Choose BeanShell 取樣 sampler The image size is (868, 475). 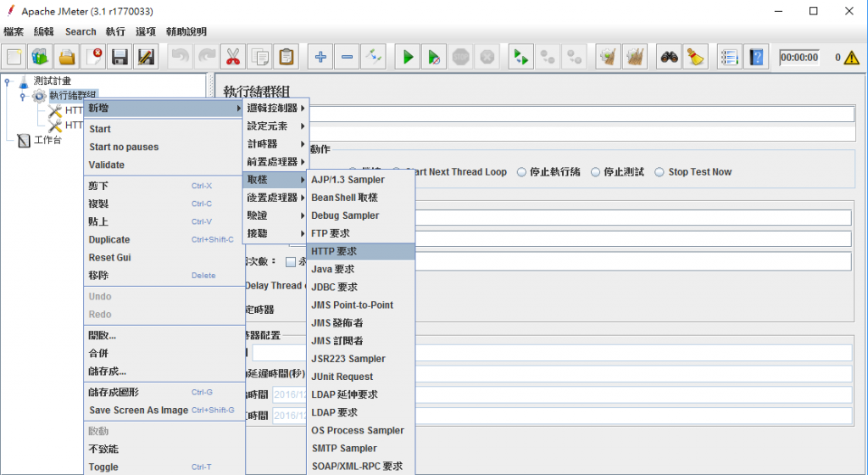[x=361, y=198]
